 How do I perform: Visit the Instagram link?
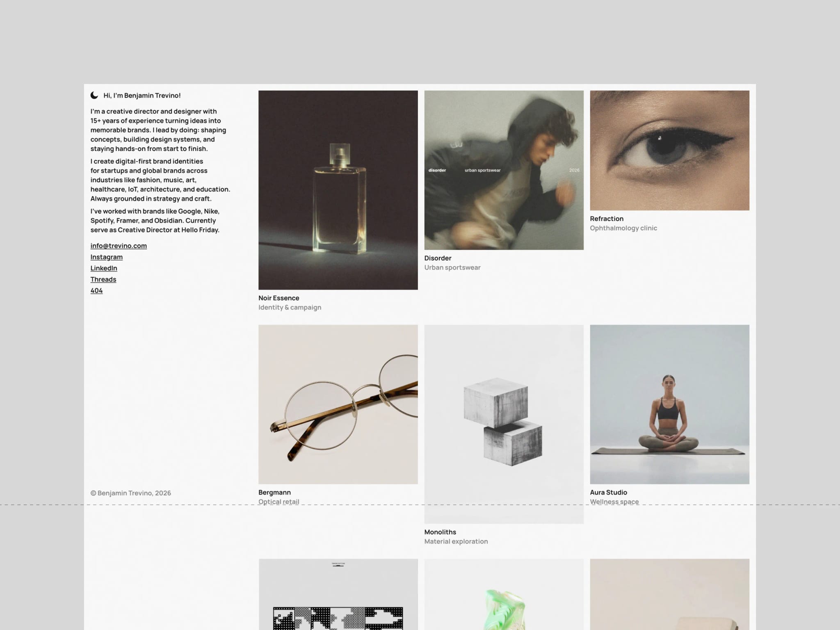pos(107,257)
